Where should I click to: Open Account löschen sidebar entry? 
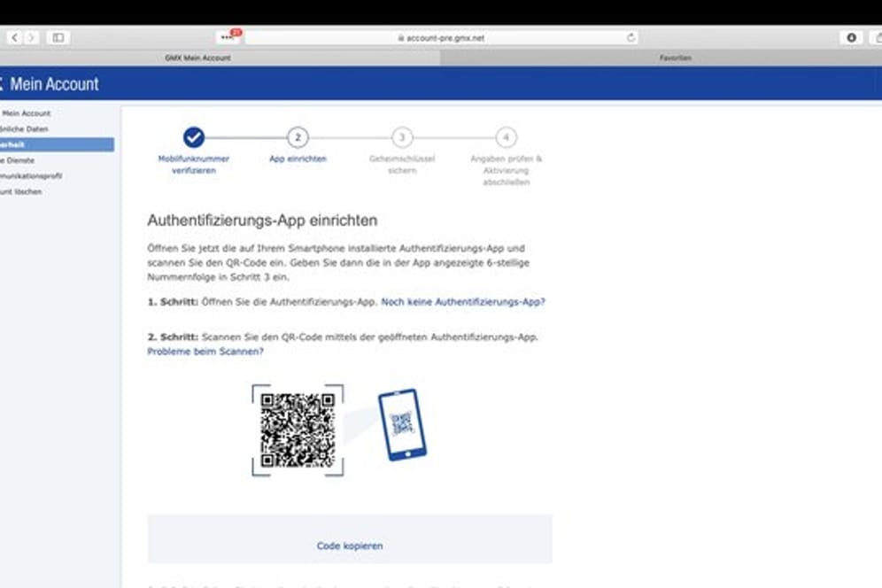click(x=21, y=191)
